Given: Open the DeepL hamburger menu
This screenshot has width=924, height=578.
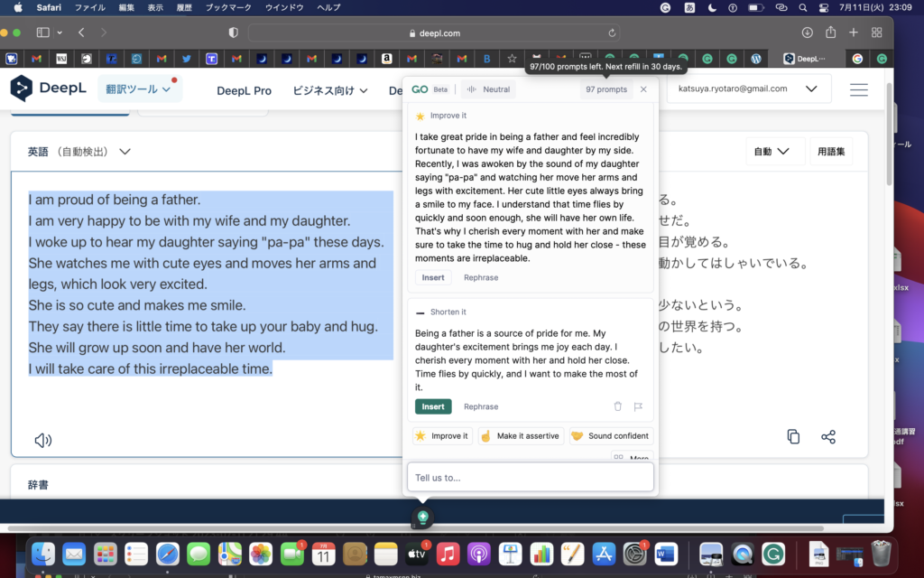Looking at the screenshot, I should click(x=859, y=89).
